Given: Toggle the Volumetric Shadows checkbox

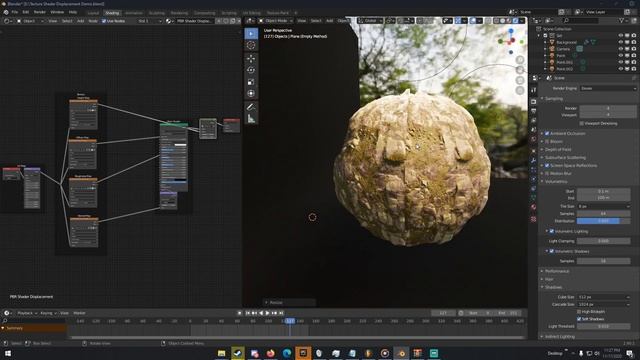Looking at the screenshot, I should click(552, 251).
